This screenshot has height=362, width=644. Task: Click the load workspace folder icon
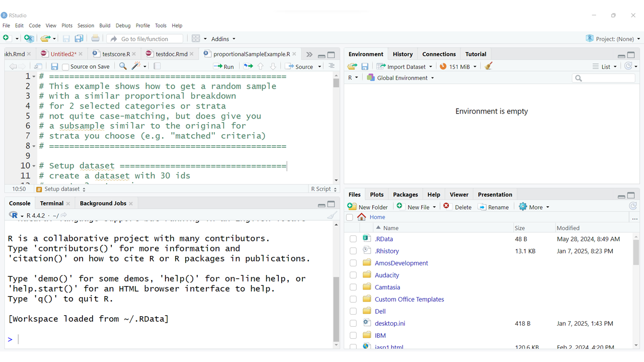point(352,66)
